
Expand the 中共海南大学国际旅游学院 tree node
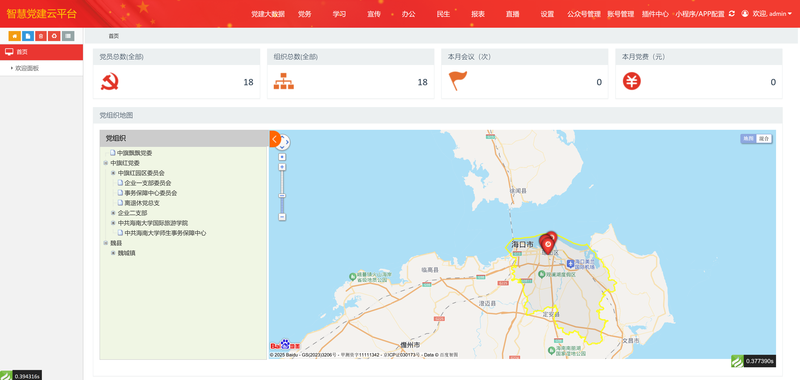[113, 223]
